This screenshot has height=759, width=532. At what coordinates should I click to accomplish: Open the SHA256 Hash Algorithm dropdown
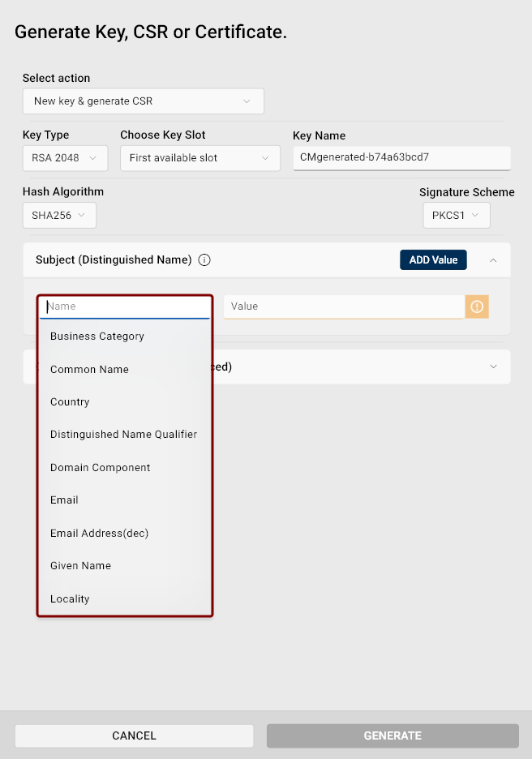(x=59, y=216)
